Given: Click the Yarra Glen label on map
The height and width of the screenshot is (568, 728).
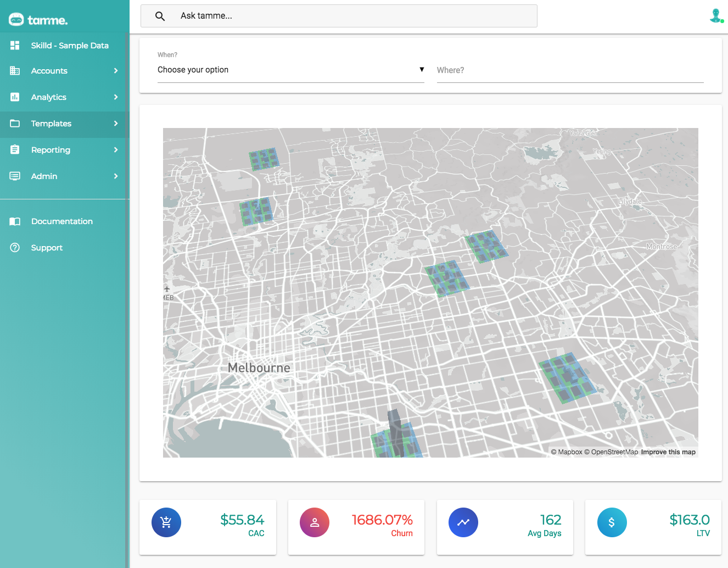Looking at the screenshot, I should pyautogui.click(x=583, y=133).
